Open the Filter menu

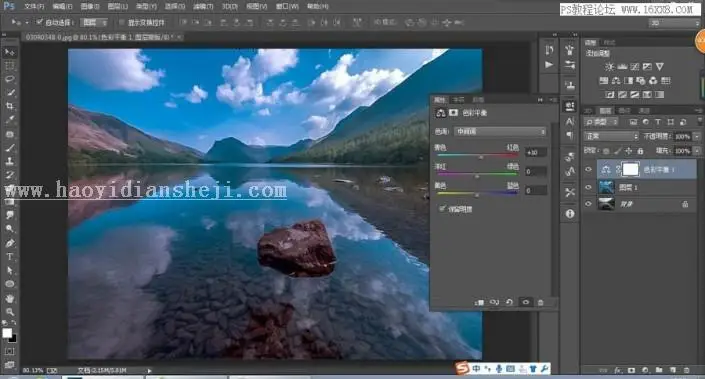click(x=203, y=6)
